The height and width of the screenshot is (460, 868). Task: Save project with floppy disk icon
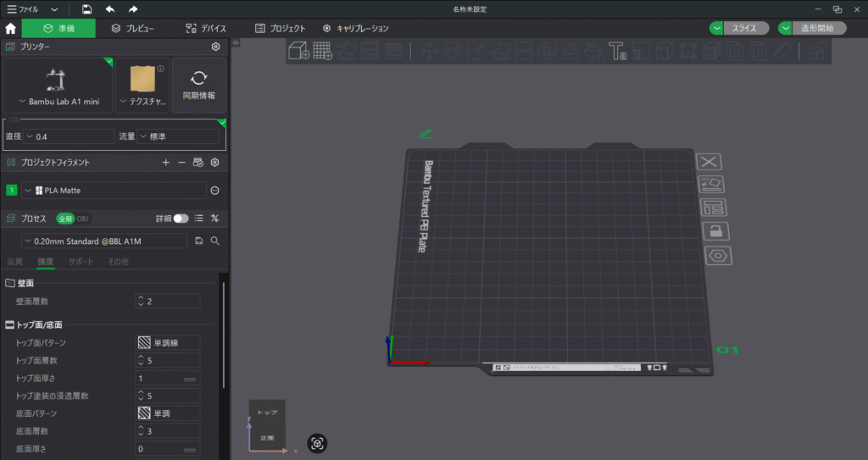(87, 9)
